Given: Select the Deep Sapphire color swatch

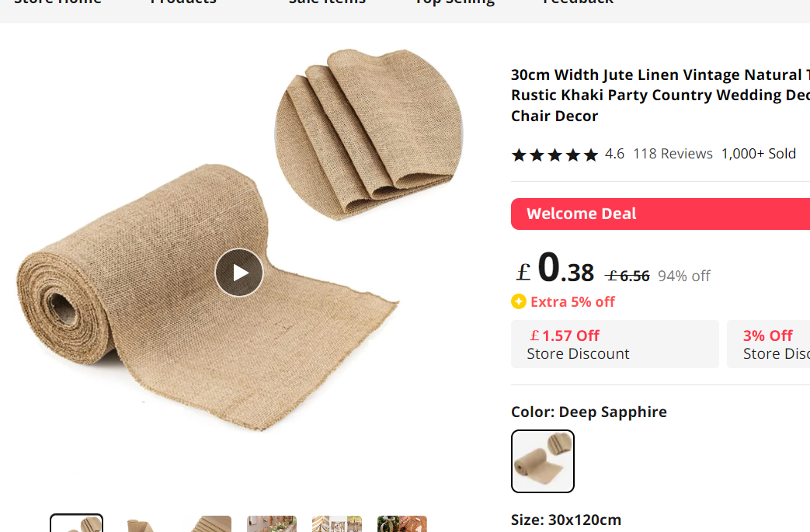Looking at the screenshot, I should coord(543,461).
